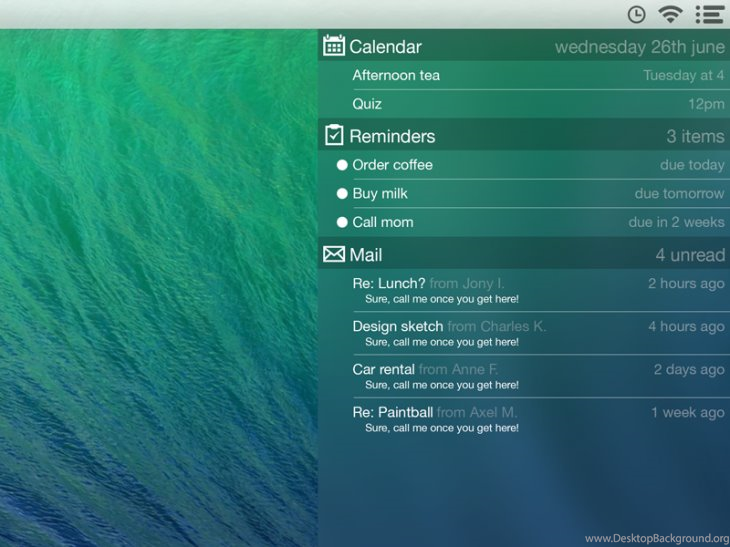This screenshot has width=730, height=547.
Task: Mark Order coffee reminder as done
Action: click(342, 165)
